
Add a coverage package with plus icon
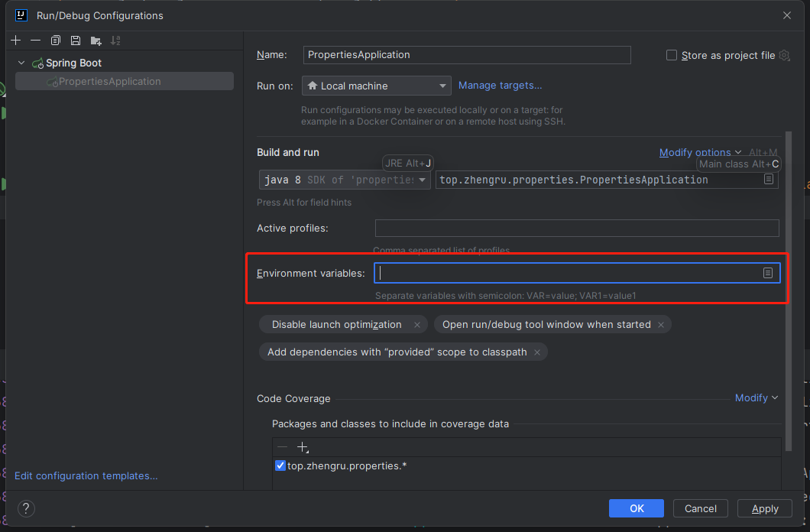[x=303, y=447]
